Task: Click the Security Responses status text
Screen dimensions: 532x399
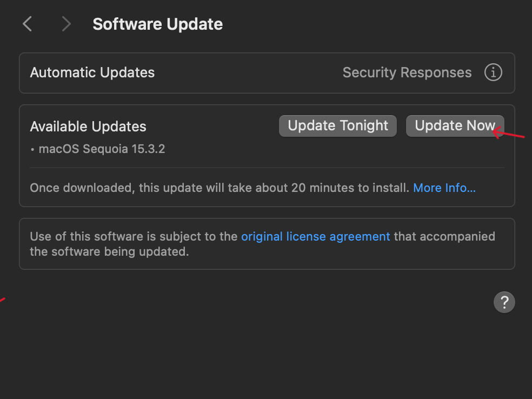Action: pyautogui.click(x=407, y=72)
